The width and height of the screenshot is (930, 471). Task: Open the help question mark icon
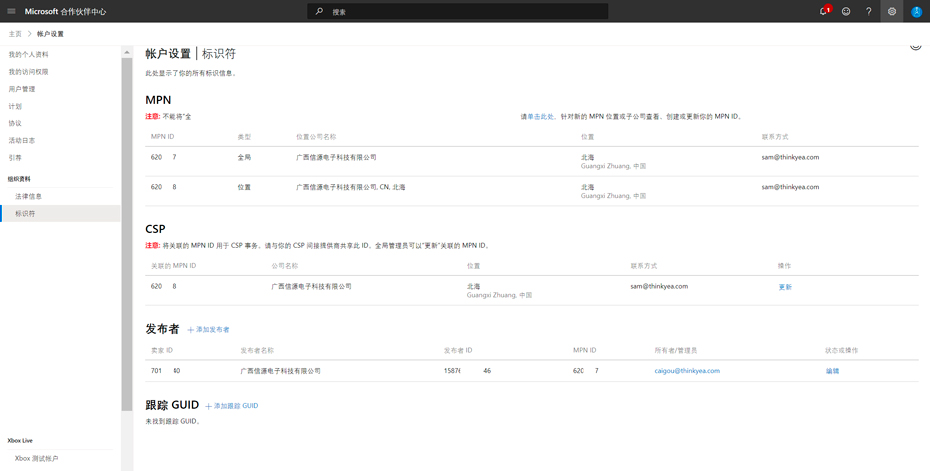(x=869, y=11)
